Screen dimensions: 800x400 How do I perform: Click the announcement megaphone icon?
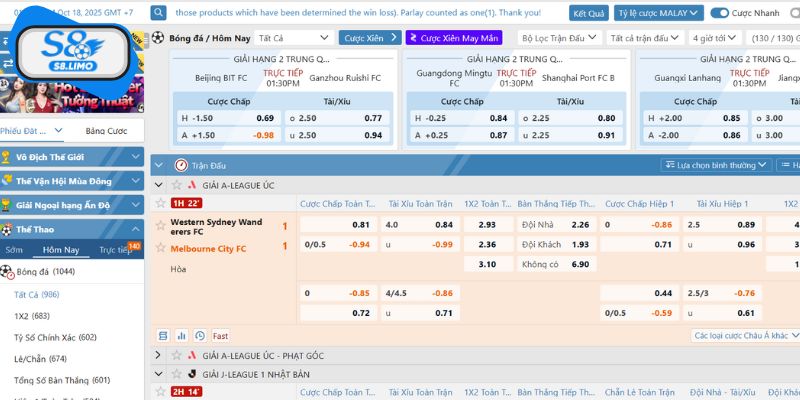(x=159, y=13)
